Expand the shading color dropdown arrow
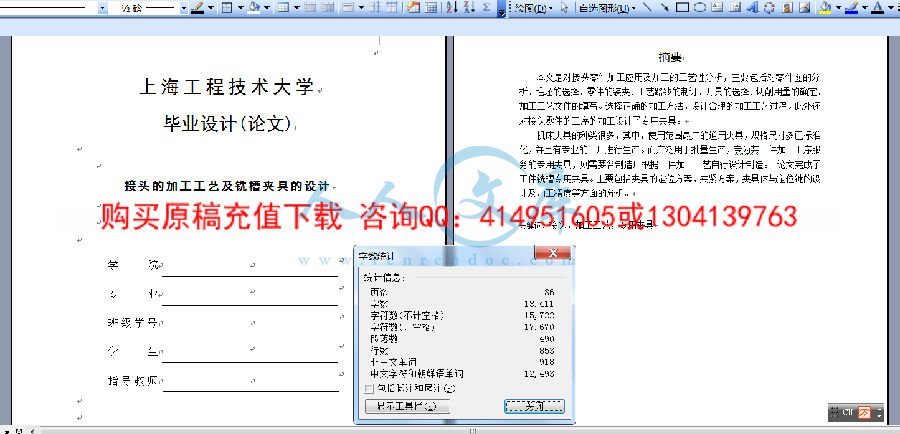 pos(267,7)
